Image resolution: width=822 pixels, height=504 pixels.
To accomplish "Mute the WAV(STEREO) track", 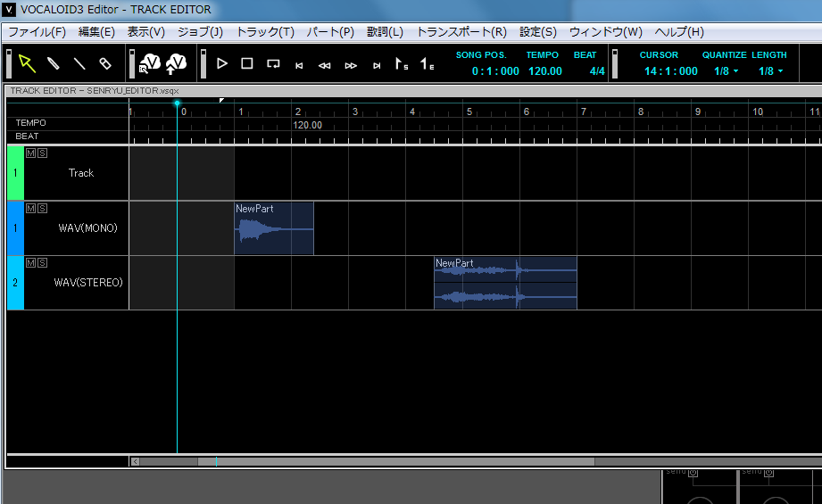I will coord(31,262).
